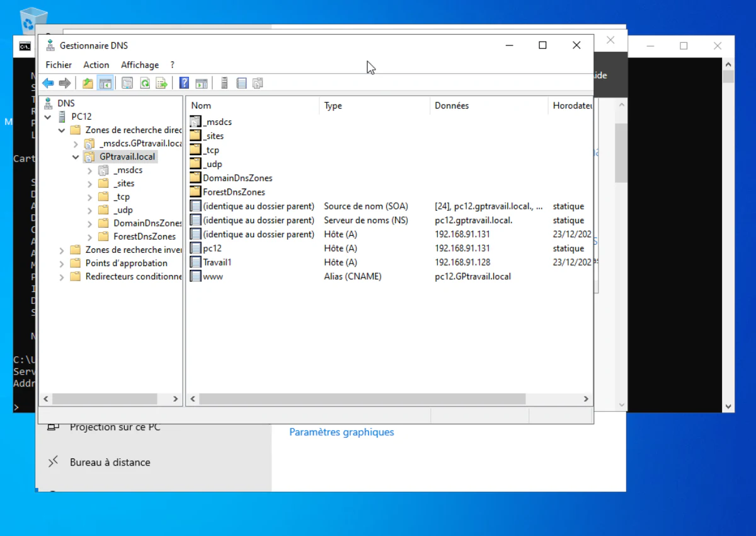
Task: Click the Settings window vertical scrollbar thumb
Action: click(x=621, y=153)
